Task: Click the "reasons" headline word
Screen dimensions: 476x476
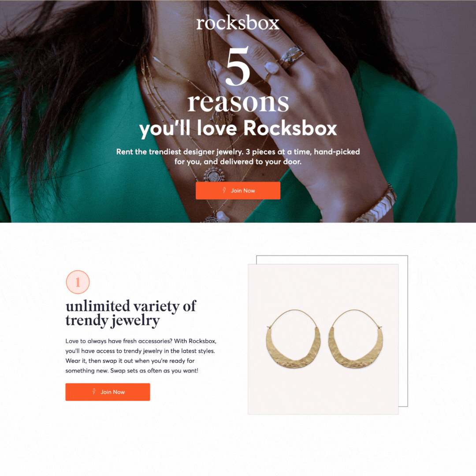Action: coord(238,102)
